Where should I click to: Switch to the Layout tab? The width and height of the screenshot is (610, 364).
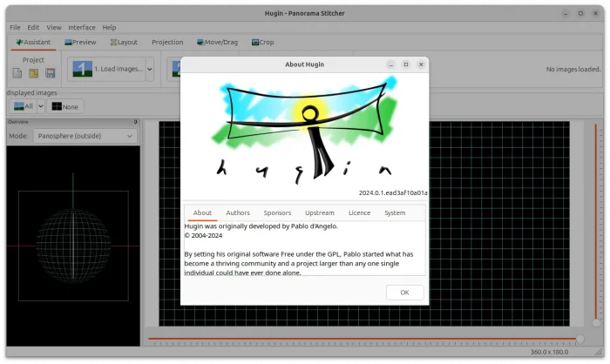pos(124,42)
